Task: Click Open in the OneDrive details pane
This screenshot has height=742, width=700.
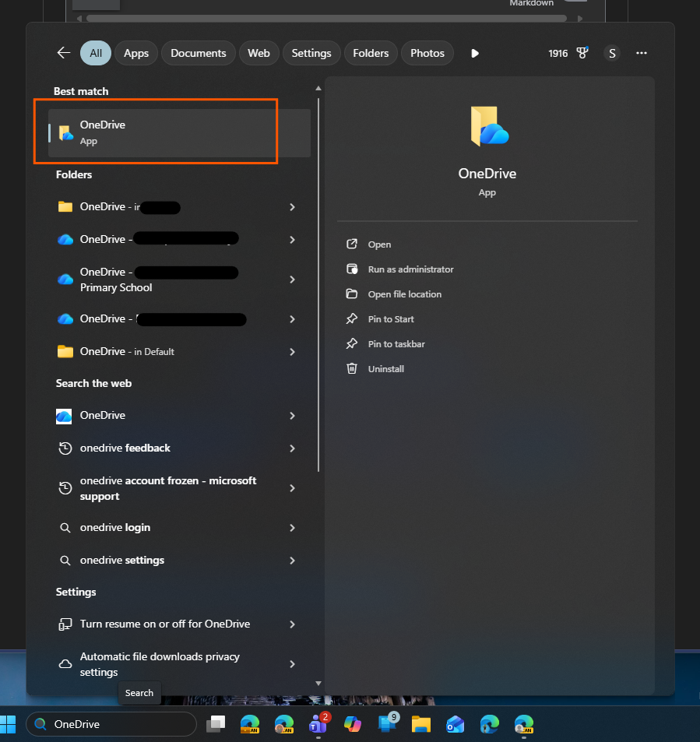Action: (x=379, y=244)
